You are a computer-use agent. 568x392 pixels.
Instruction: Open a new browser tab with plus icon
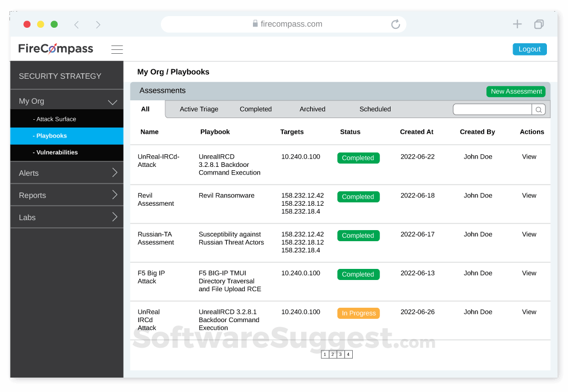coord(517,24)
